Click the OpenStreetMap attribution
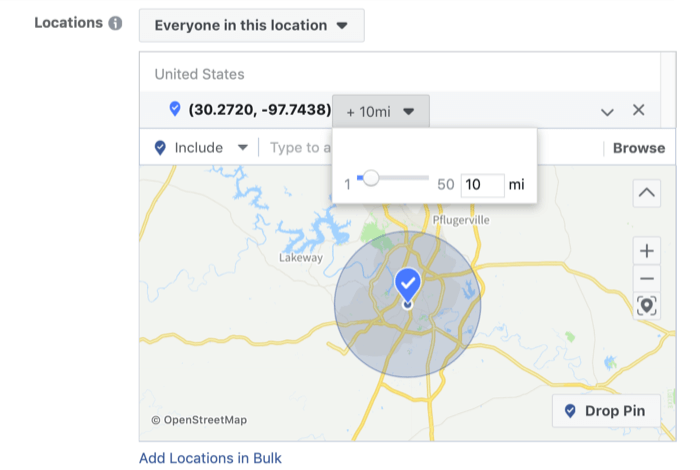 coord(199,420)
